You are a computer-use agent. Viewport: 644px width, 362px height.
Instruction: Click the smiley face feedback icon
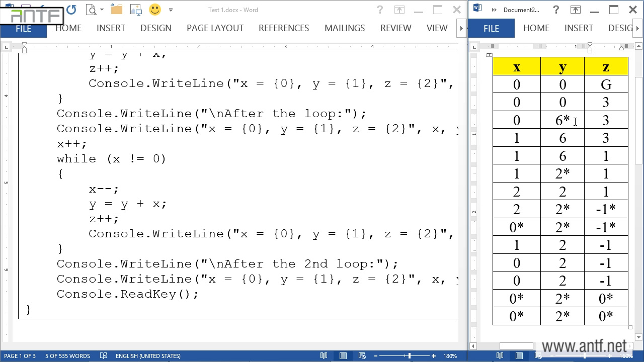click(155, 10)
